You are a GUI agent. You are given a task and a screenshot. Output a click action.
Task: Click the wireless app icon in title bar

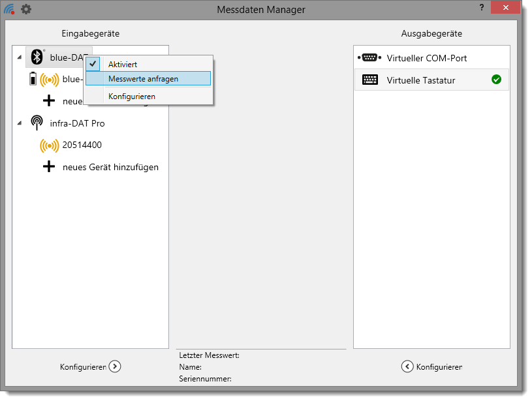point(9,9)
